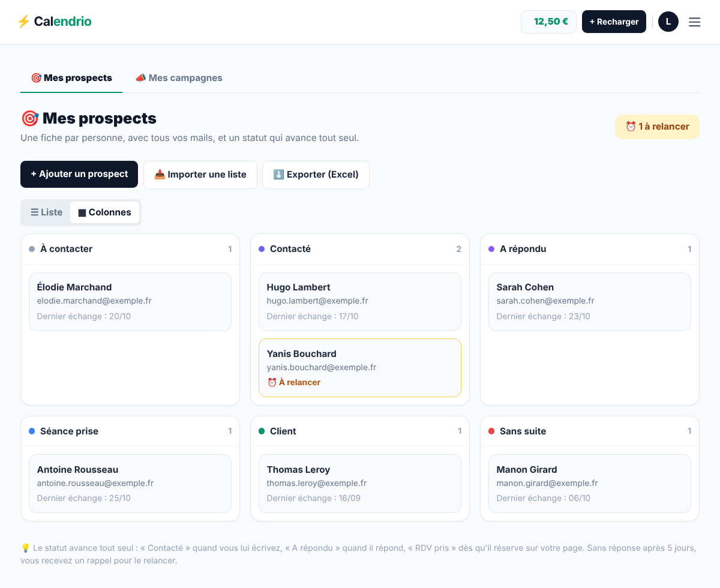Screen dimensions: 720x588
Task: Select the Colonnes view
Action: click(105, 212)
